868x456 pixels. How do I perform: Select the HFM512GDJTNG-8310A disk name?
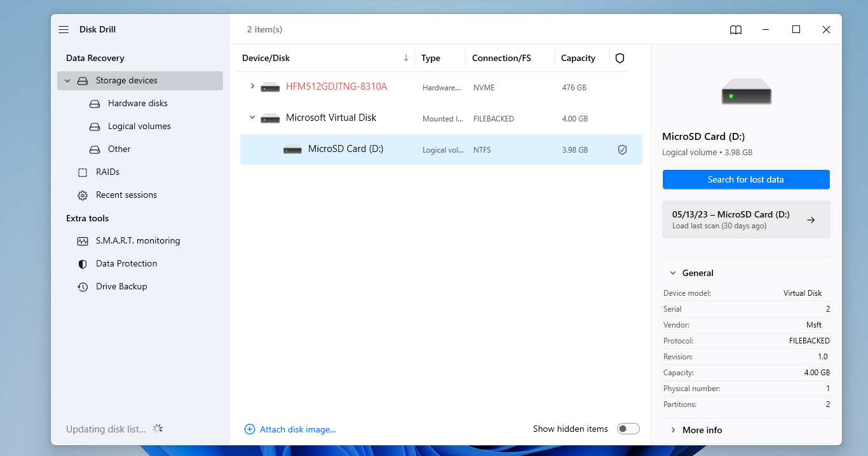[336, 86]
